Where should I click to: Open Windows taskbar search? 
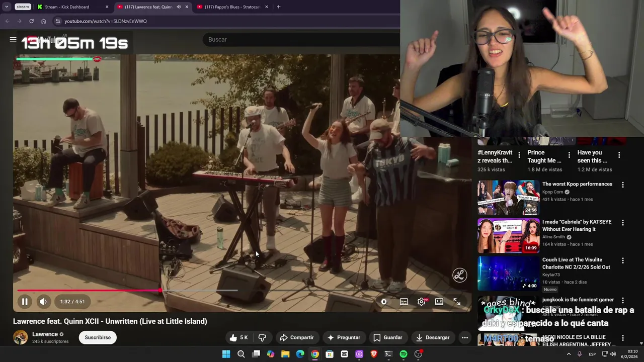241,354
